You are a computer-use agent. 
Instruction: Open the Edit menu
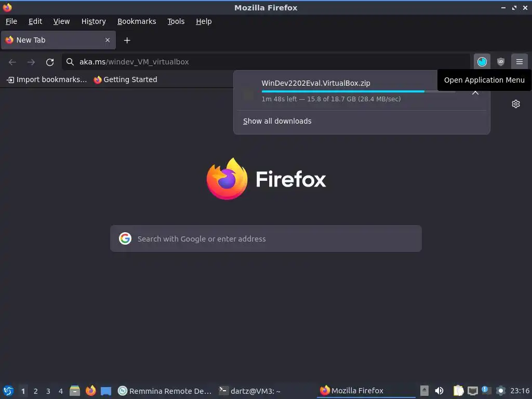(x=35, y=21)
